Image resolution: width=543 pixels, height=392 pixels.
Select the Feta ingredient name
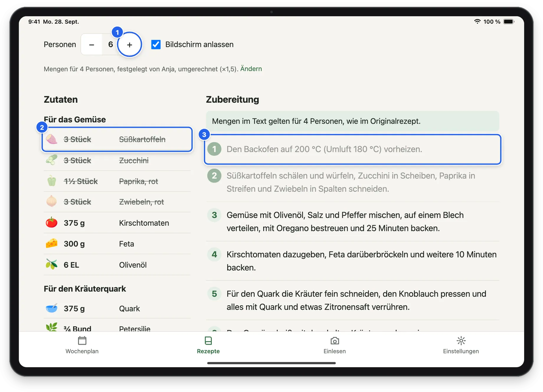pos(127,244)
